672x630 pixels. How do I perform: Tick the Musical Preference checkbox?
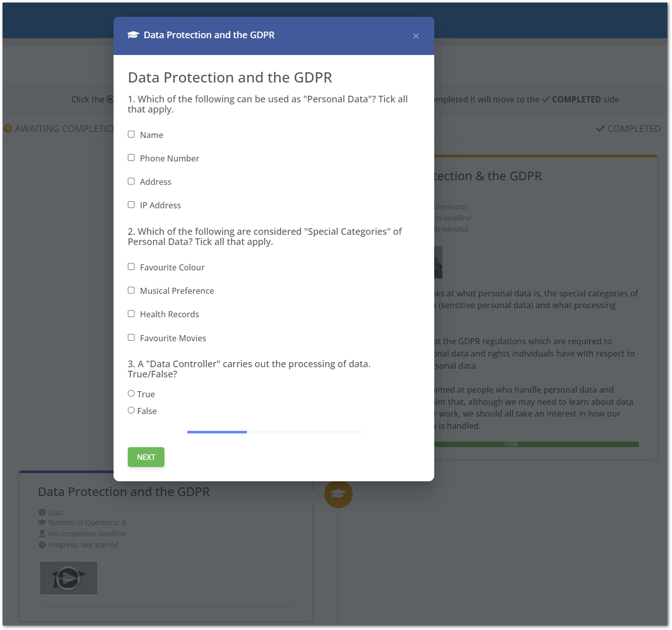point(131,290)
